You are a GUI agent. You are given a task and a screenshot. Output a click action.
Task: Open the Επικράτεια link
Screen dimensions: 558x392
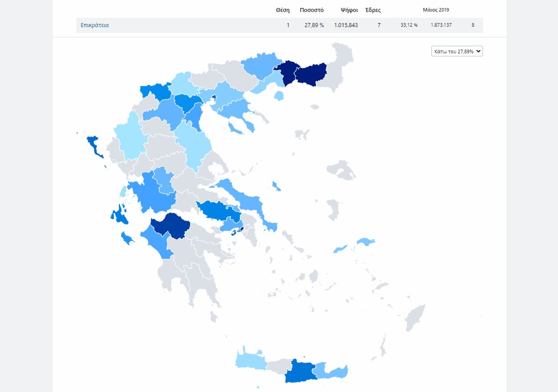tap(95, 25)
